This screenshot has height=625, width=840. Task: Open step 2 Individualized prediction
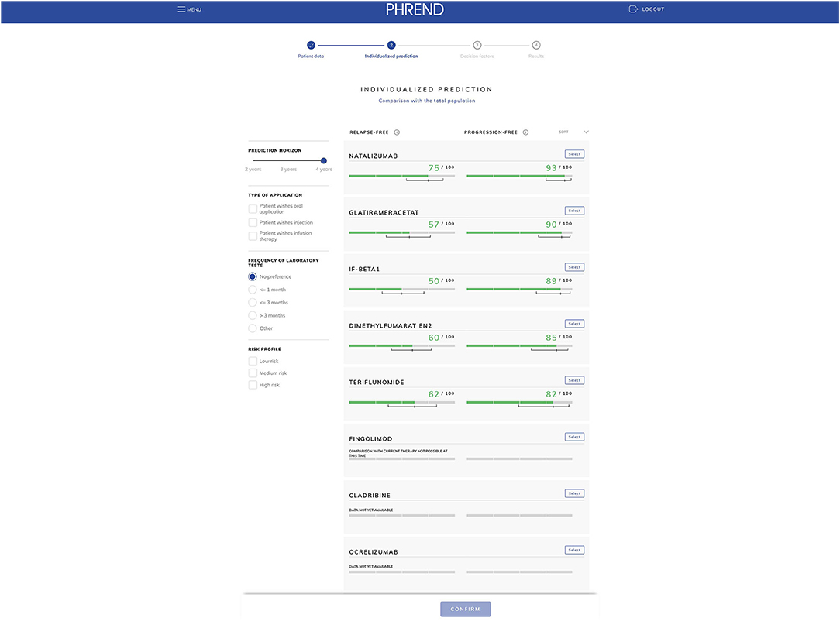click(x=391, y=45)
